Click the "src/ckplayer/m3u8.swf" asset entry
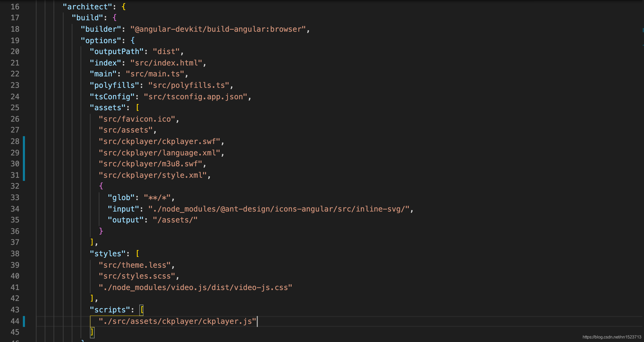 tap(150, 164)
